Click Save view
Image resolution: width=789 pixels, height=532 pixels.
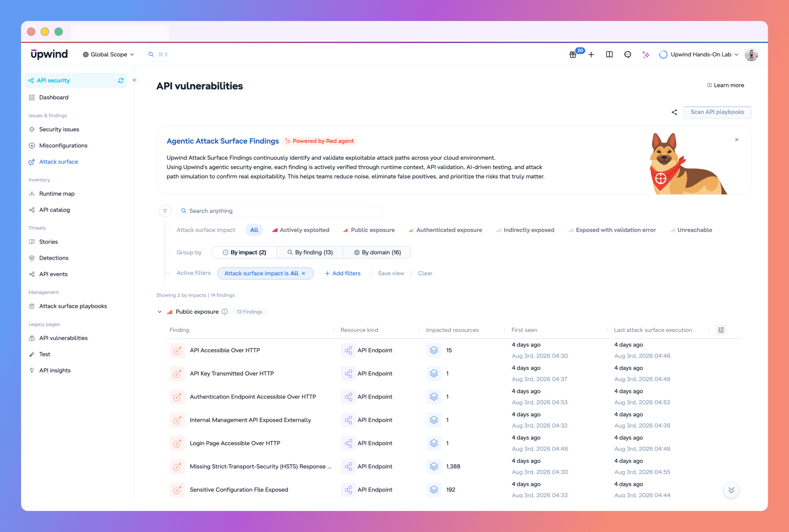coord(391,273)
